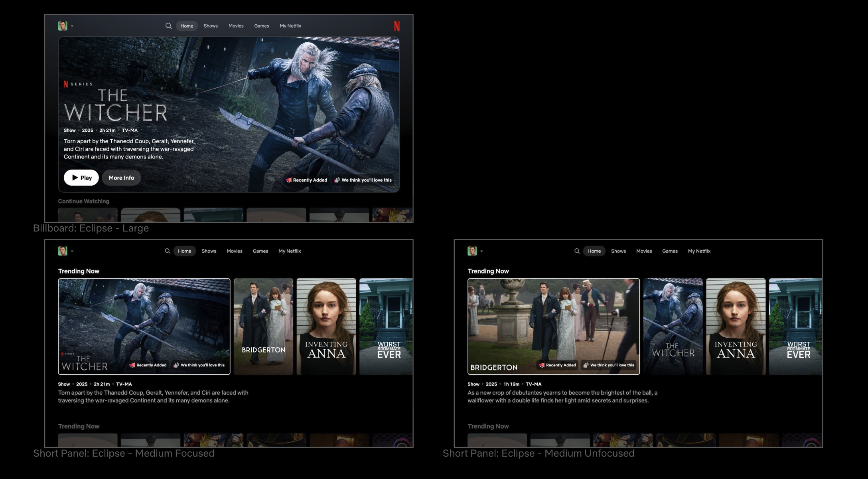The width and height of the screenshot is (868, 479).
Task: Click the Bridgerton synopsis 'As a new crop'
Action: pyautogui.click(x=562, y=397)
